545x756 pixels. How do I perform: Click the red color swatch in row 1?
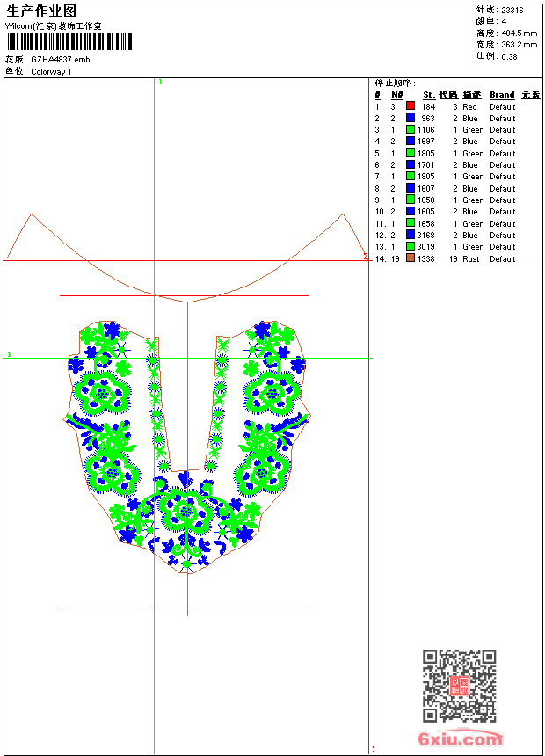[x=411, y=106]
